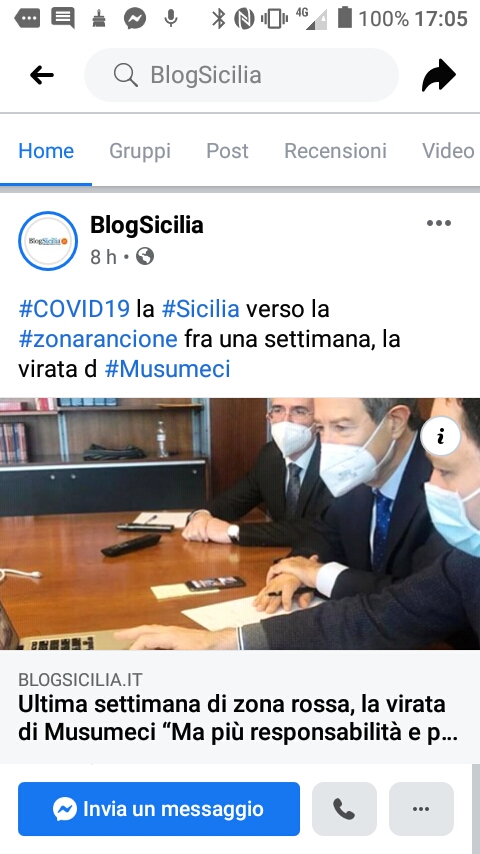
Task: Open the #Musumeci hashtag link
Action: 167,369
